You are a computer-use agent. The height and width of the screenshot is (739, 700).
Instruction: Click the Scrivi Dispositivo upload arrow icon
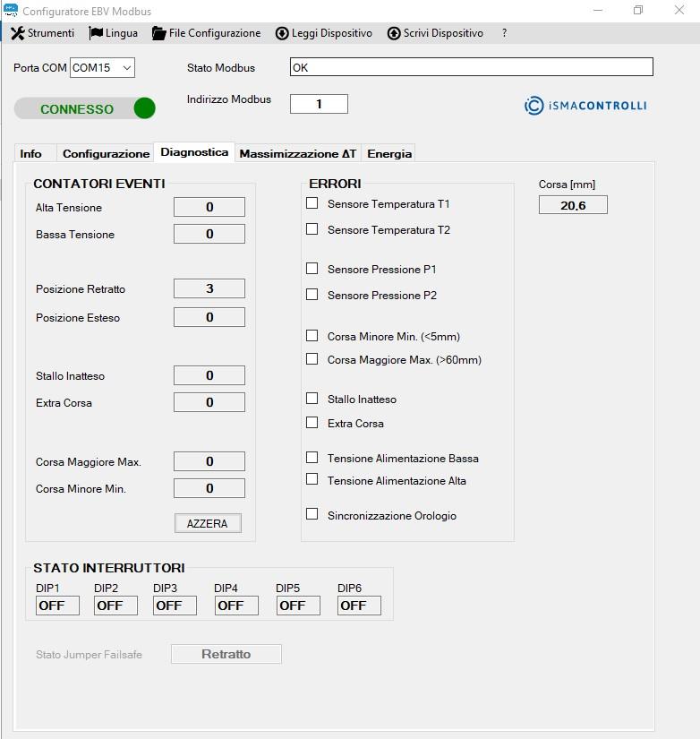[394, 33]
